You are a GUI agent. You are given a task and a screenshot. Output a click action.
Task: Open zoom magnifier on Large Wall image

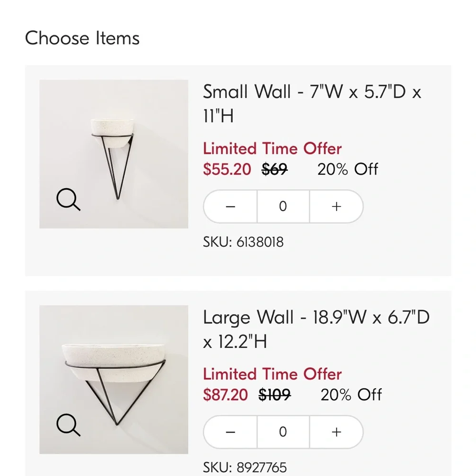click(69, 425)
